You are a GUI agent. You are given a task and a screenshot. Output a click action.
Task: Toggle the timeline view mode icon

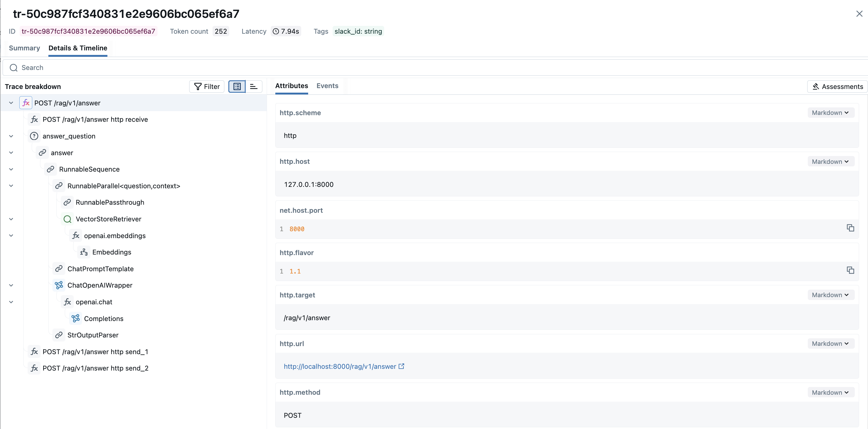[253, 86]
